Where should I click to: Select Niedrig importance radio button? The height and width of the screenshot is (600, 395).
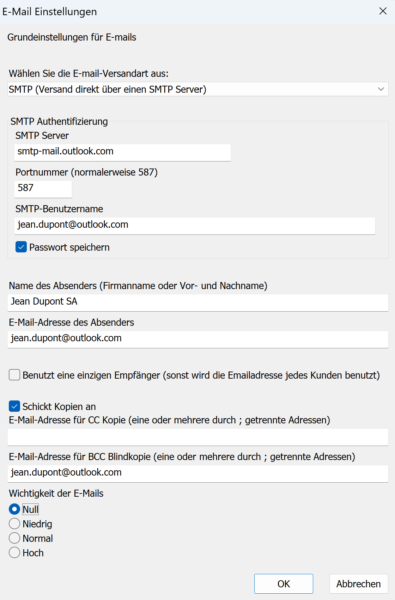(15, 523)
